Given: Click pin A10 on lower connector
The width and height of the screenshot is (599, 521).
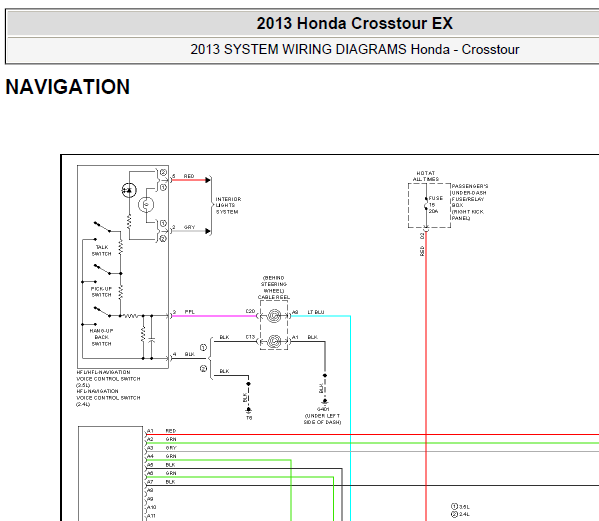Looking at the screenshot, I should pos(152,507).
